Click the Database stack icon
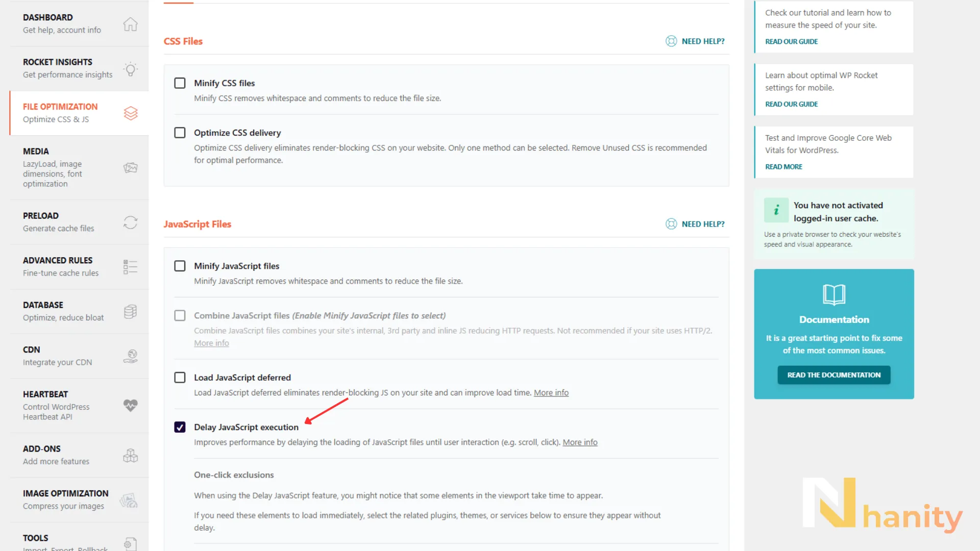 (x=131, y=312)
